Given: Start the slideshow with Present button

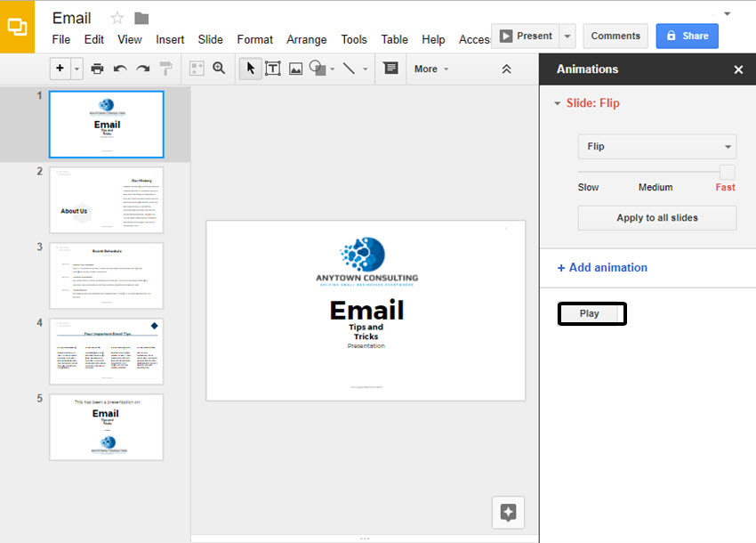Looking at the screenshot, I should tap(526, 36).
